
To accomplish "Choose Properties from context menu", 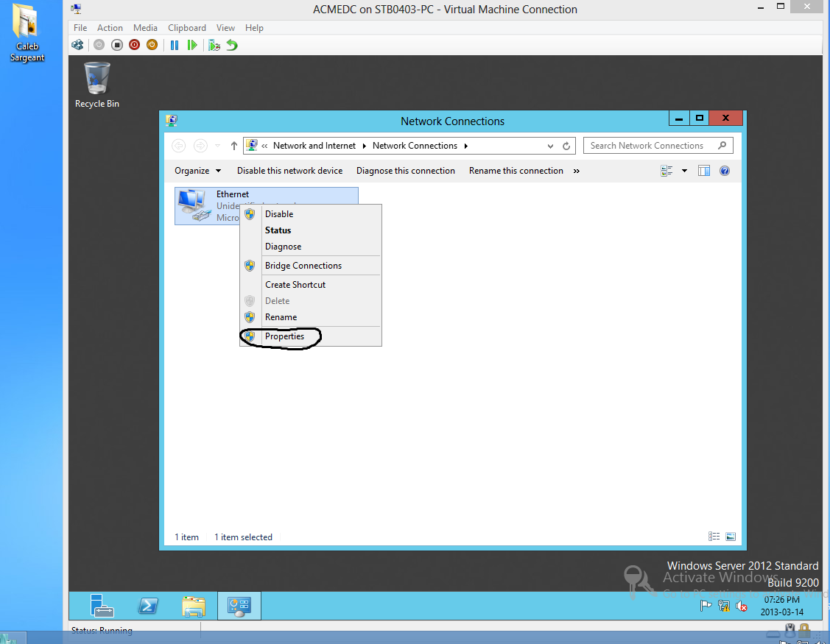I will 311,336.
